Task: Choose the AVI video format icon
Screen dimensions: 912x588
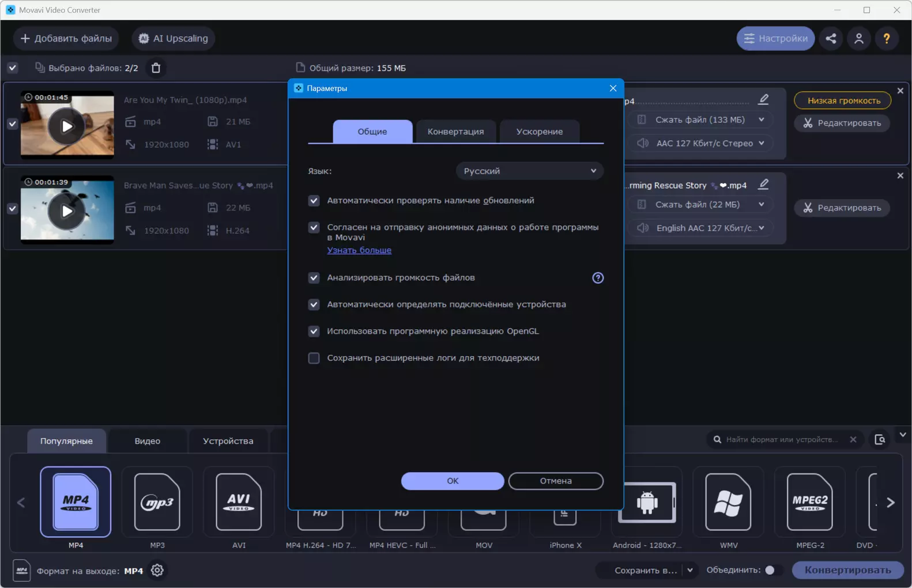Action: [239, 502]
